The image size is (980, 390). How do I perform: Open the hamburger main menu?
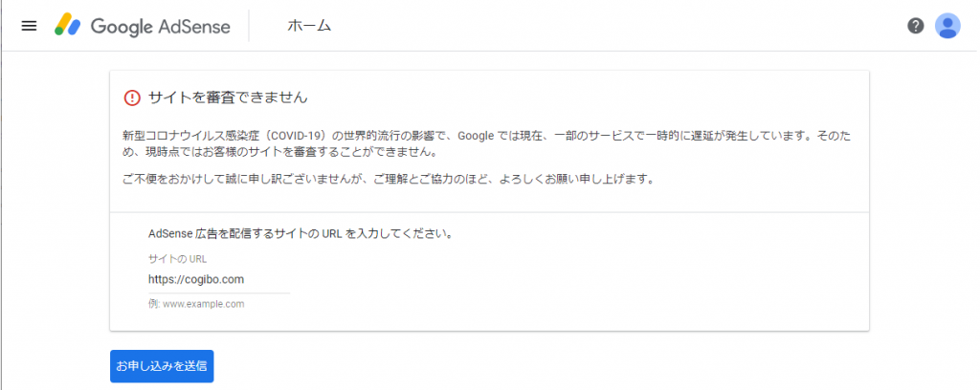pos(29,26)
